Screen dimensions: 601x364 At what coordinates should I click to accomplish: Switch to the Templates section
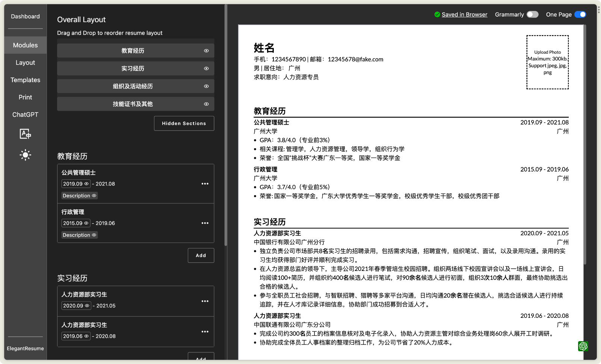point(25,80)
